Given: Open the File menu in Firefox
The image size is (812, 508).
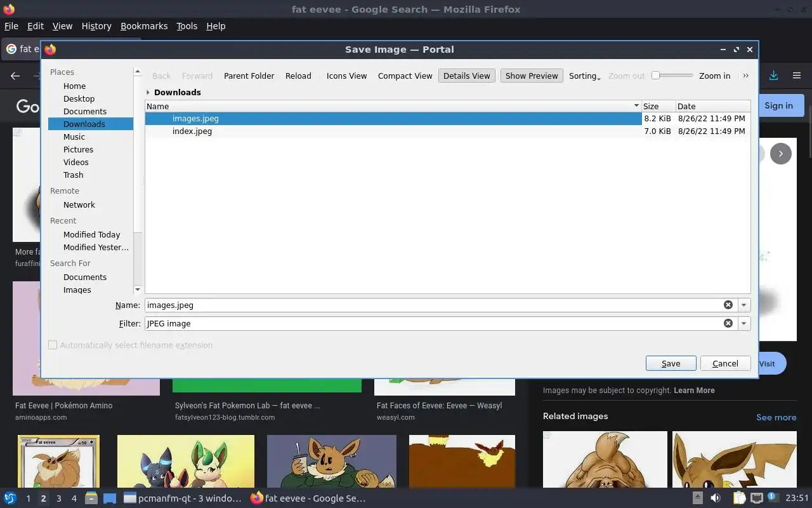Looking at the screenshot, I should [11, 26].
